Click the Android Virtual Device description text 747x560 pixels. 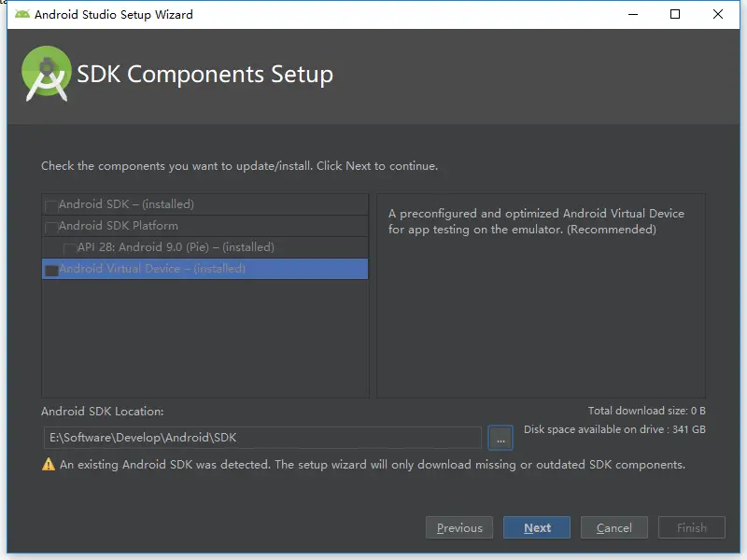(x=536, y=221)
